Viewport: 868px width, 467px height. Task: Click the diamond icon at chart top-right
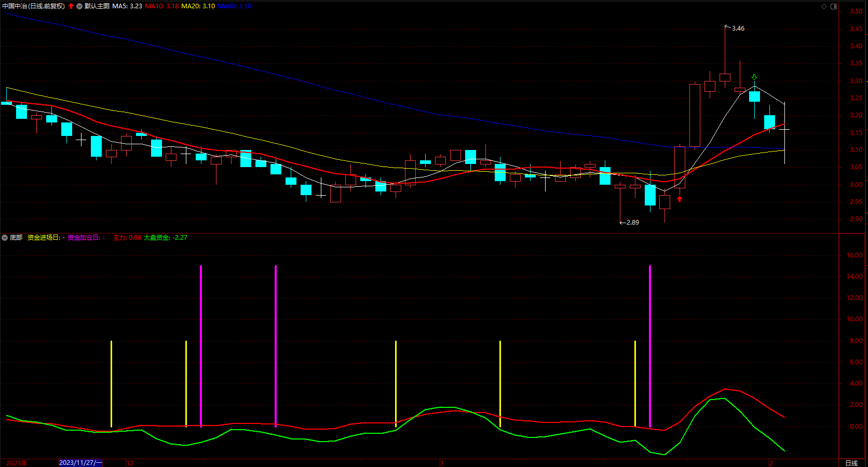tap(824, 6)
